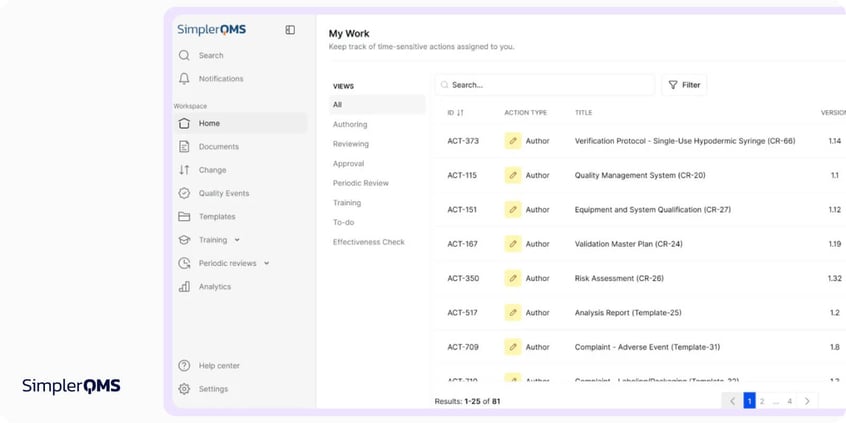Expand the Training submenu chevron

(237, 240)
